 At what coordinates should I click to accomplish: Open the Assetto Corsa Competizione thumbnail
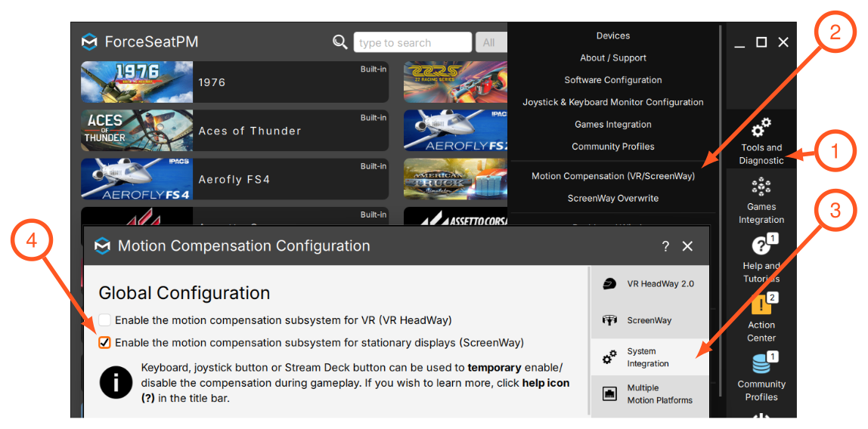(x=456, y=217)
